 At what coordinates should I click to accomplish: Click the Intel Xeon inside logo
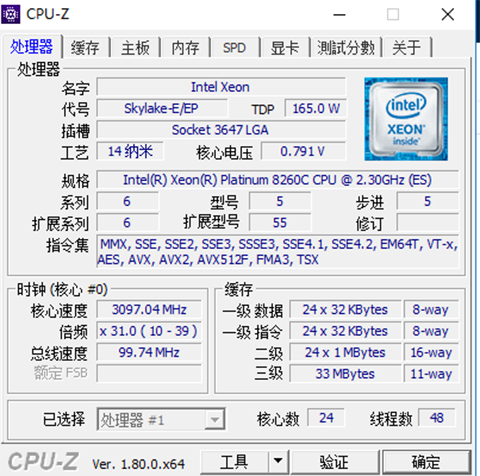click(406, 119)
